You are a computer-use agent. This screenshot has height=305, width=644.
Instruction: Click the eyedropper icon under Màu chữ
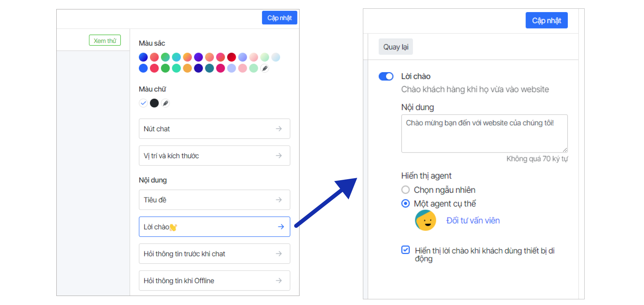[165, 103]
